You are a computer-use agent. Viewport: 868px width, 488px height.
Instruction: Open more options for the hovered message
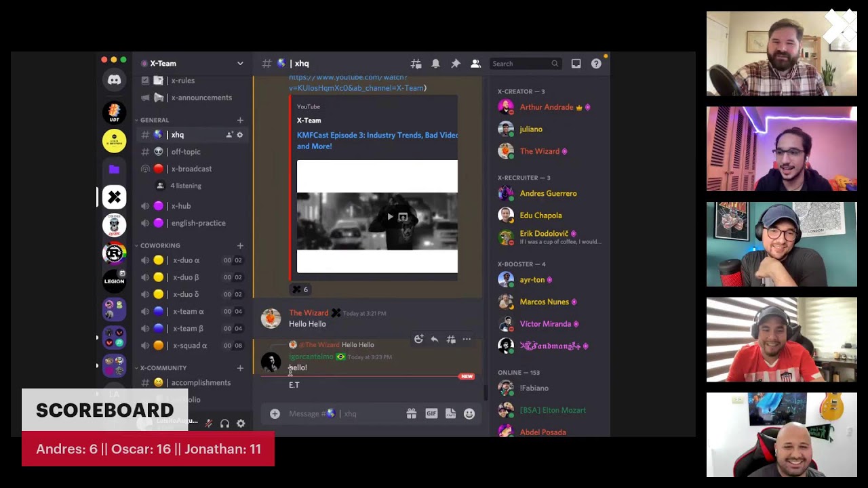coord(467,339)
